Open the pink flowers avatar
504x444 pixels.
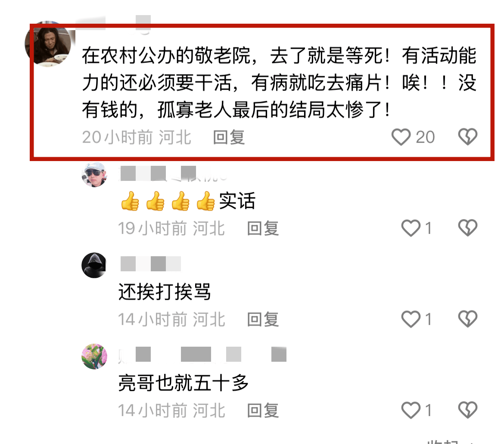tap(94, 357)
